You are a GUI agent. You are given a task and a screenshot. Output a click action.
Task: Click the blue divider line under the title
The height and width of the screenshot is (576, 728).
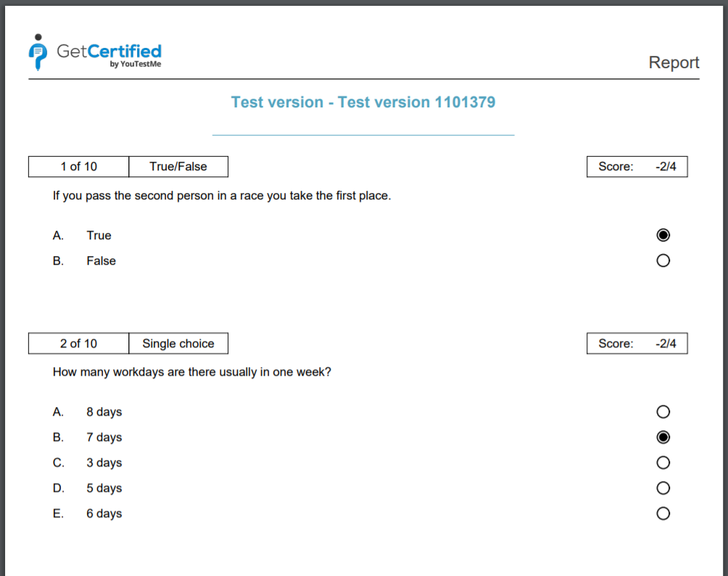coord(363,134)
